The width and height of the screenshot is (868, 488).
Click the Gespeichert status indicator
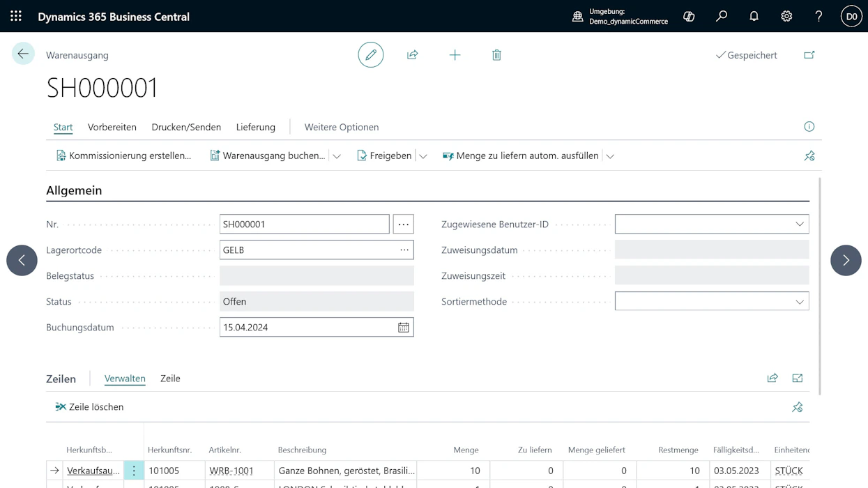[x=746, y=55]
